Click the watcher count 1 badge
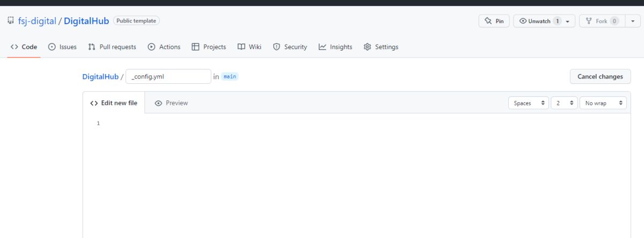 [558, 21]
